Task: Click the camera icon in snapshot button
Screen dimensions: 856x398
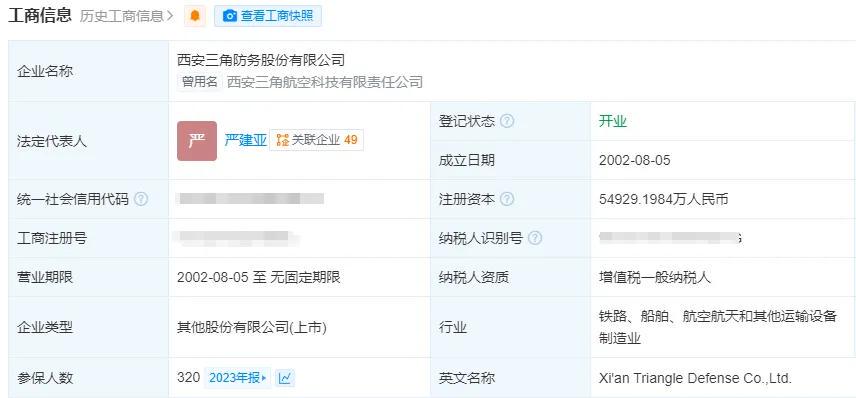Action: coord(230,16)
